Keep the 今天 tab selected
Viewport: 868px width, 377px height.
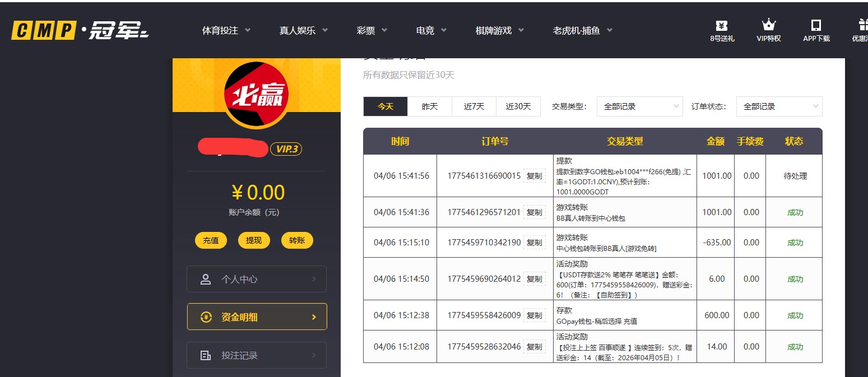[x=385, y=106]
